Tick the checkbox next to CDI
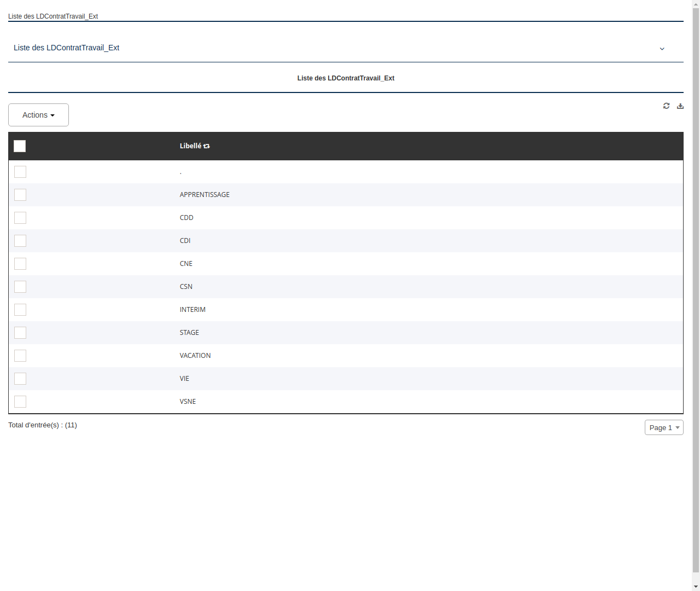The width and height of the screenshot is (700, 591). tap(20, 241)
